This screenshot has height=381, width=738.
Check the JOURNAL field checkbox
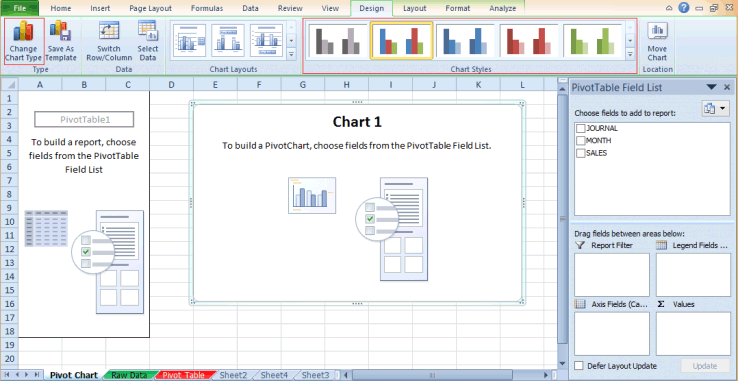[581, 128]
